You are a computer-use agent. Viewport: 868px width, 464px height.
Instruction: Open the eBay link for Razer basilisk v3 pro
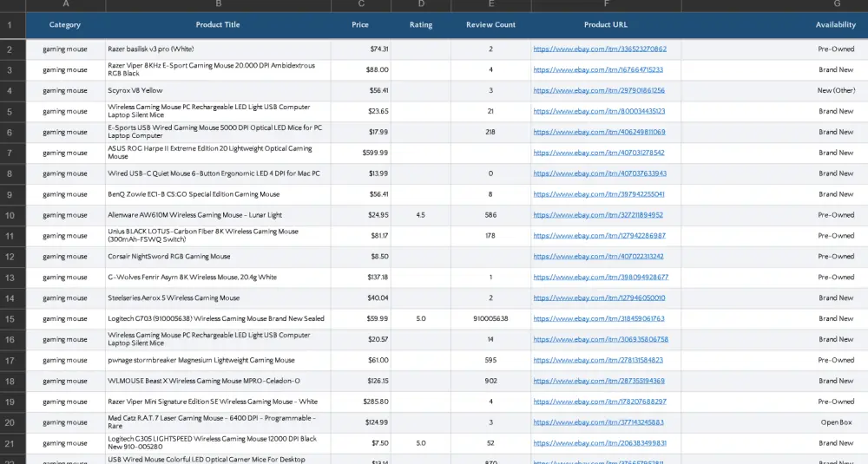click(600, 49)
